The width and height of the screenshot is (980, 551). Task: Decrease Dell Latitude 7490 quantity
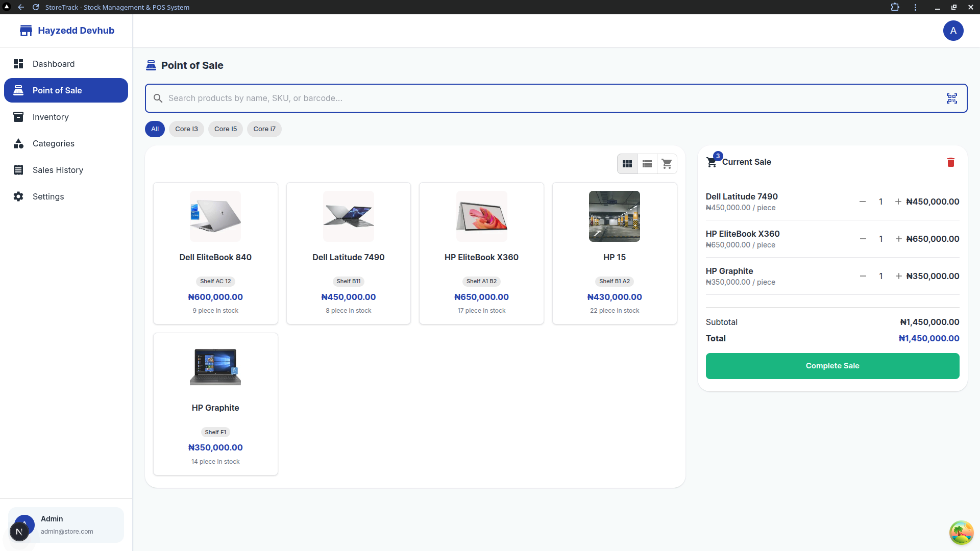tap(863, 202)
